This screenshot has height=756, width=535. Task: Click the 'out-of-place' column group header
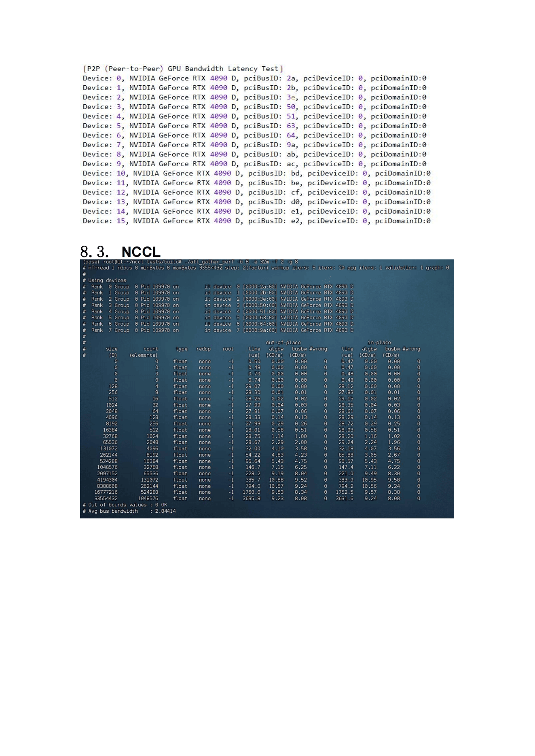click(283, 343)
